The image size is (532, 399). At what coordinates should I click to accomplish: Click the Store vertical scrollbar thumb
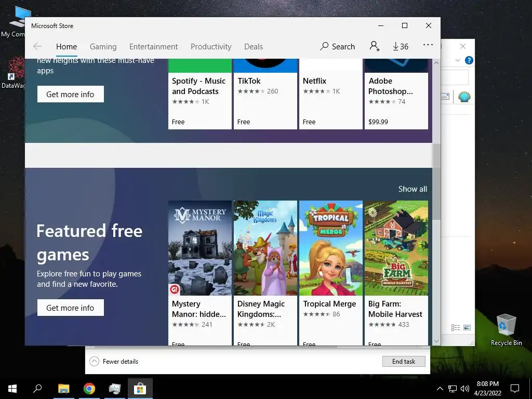(436, 181)
